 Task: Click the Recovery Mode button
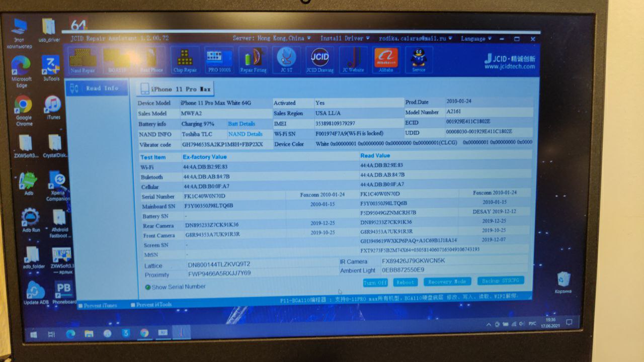tap(447, 282)
